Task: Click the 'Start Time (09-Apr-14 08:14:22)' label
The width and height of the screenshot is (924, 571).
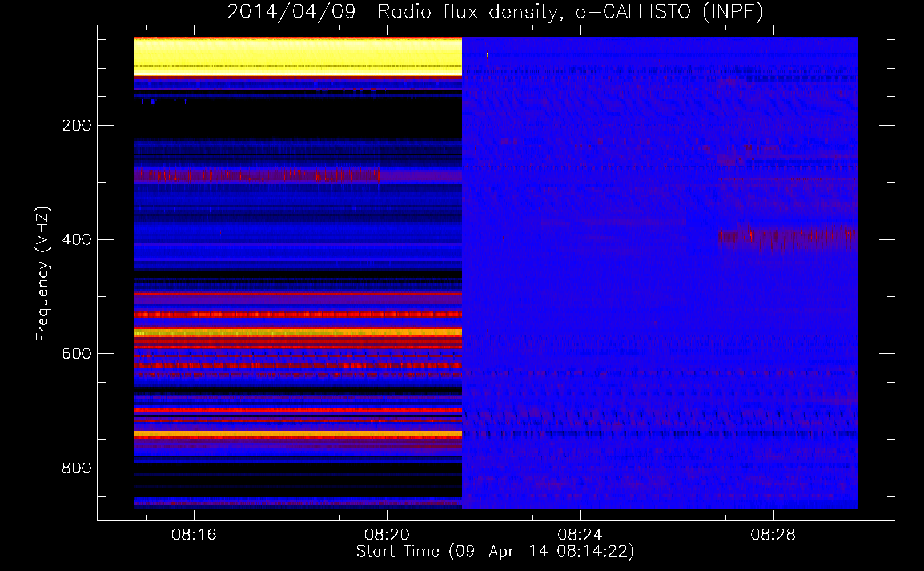Action: tap(495, 552)
